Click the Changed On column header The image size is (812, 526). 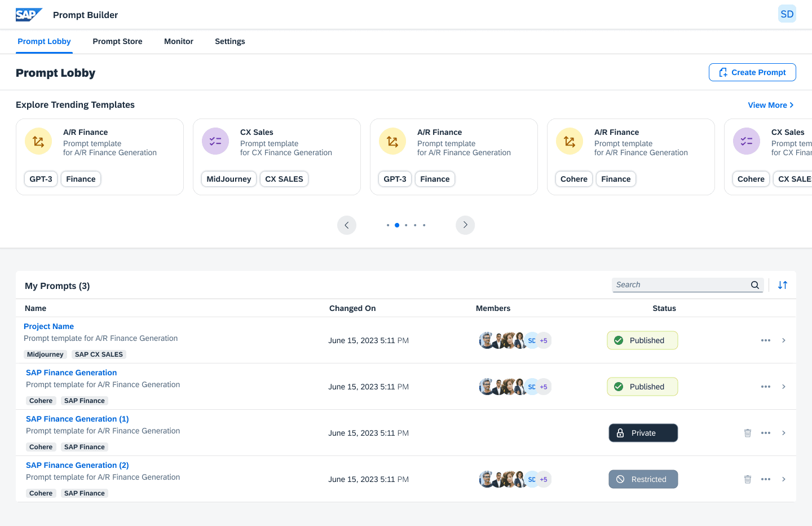point(352,308)
